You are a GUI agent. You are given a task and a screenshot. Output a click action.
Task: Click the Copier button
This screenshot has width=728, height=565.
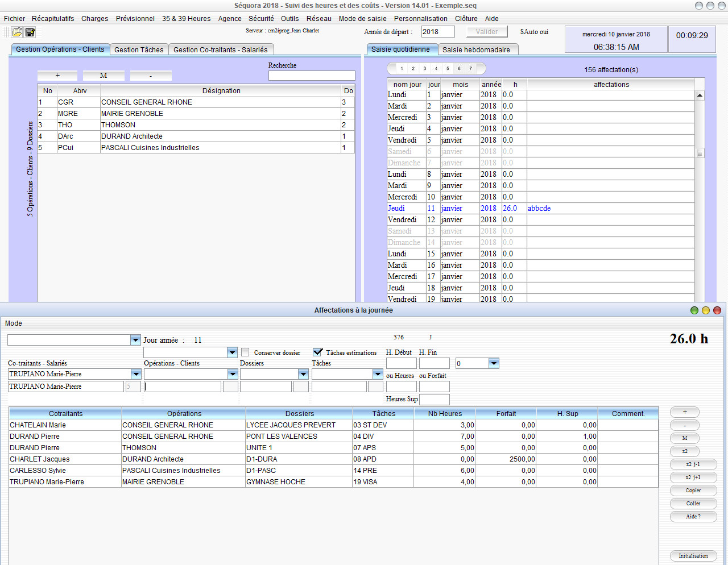pyautogui.click(x=693, y=491)
